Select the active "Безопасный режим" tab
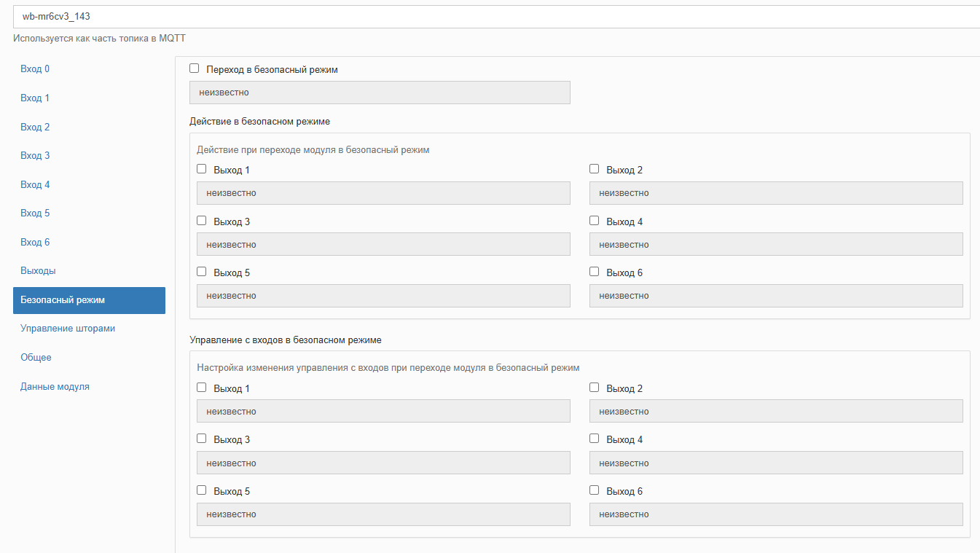Image resolution: width=980 pixels, height=553 pixels. pos(89,300)
